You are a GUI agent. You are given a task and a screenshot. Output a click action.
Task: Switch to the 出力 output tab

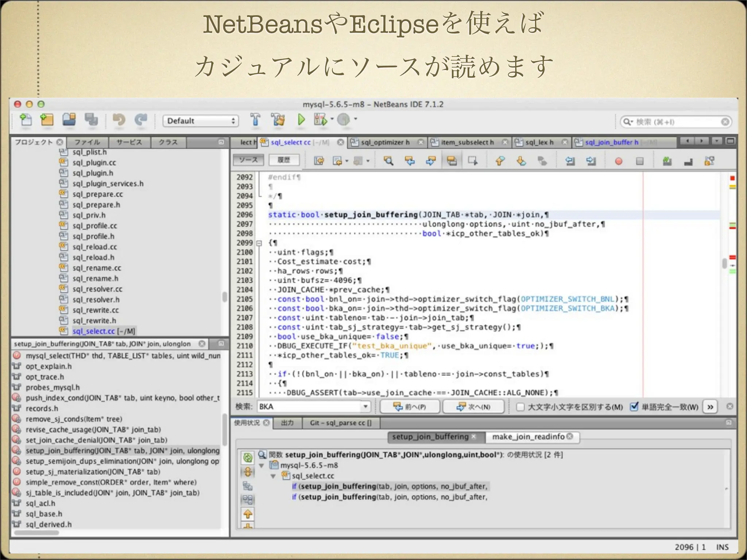coord(287,423)
